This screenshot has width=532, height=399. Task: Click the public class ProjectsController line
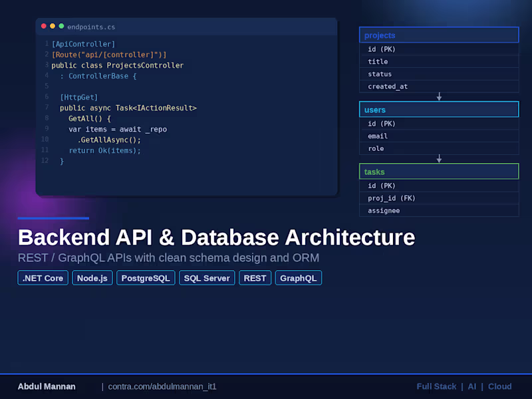pyautogui.click(x=118, y=65)
